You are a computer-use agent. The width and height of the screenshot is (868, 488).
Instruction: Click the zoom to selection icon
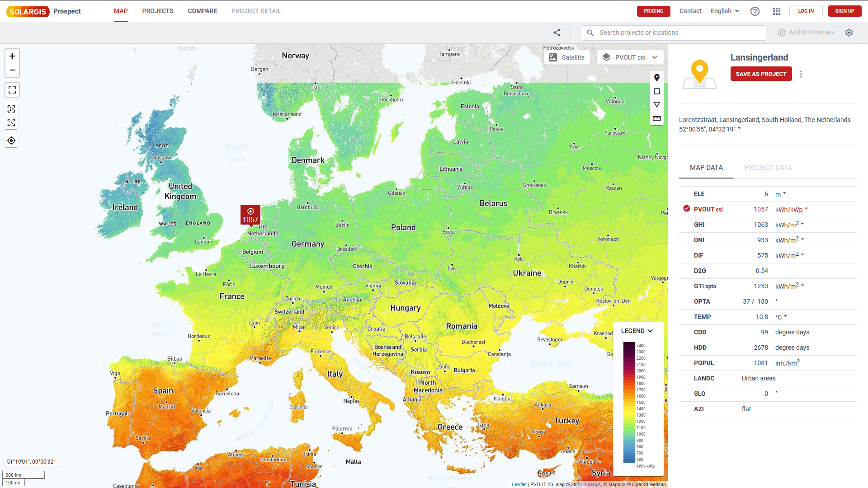click(12, 109)
